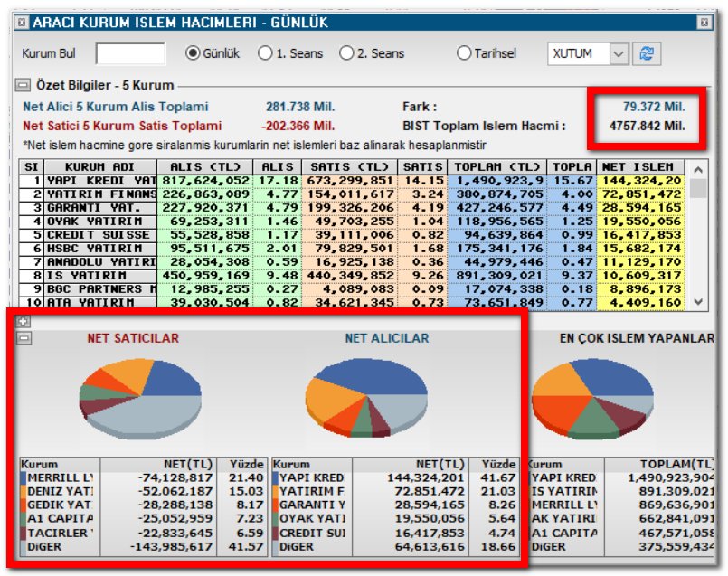The width and height of the screenshot is (728, 576).
Task: Click GEDIK YAT row in Net Saticilar
Action: click(144, 505)
